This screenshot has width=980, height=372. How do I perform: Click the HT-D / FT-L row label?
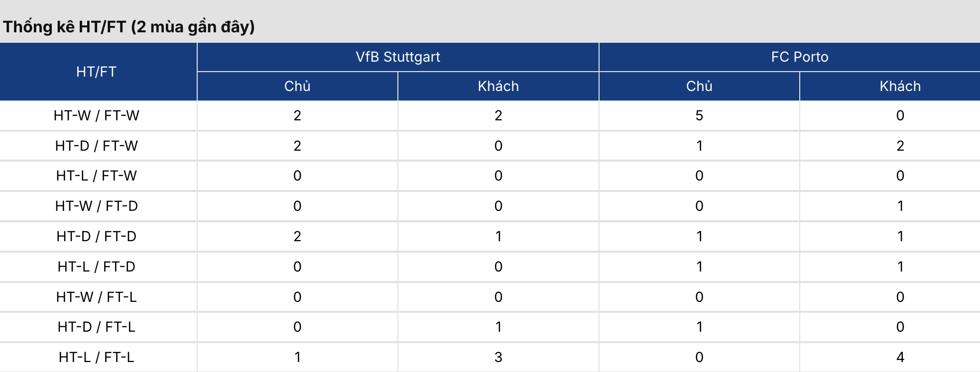pos(96,327)
